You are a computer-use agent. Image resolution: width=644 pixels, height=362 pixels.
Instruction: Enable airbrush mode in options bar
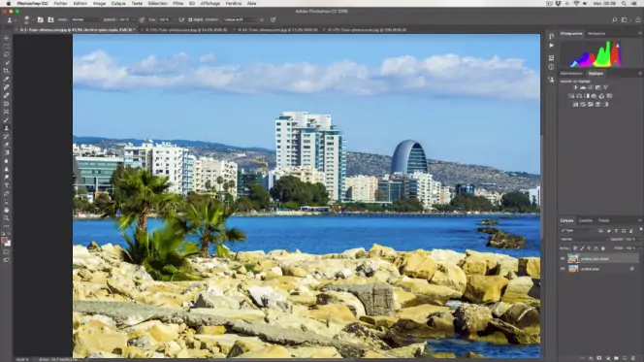(181, 19)
